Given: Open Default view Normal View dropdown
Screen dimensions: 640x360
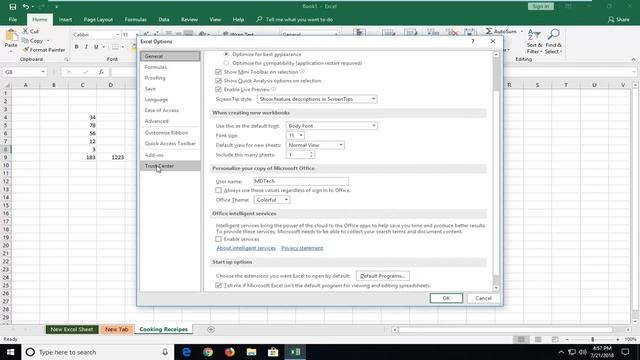Looking at the screenshot, I should (315, 145).
